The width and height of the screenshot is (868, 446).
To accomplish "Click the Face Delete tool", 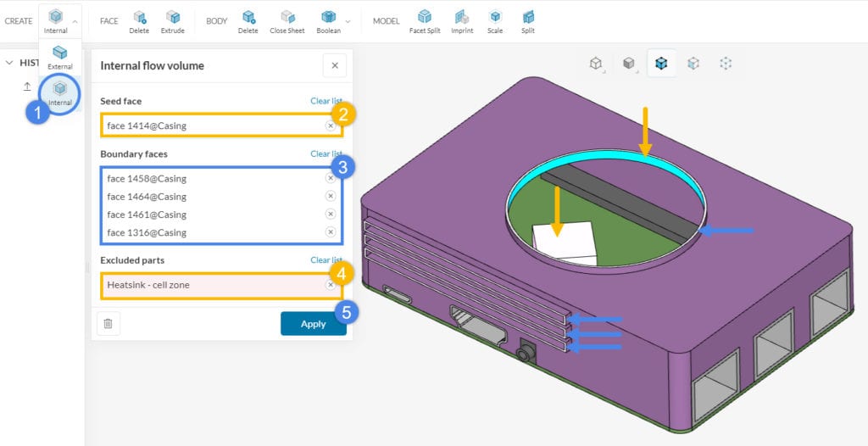I will (x=139, y=21).
